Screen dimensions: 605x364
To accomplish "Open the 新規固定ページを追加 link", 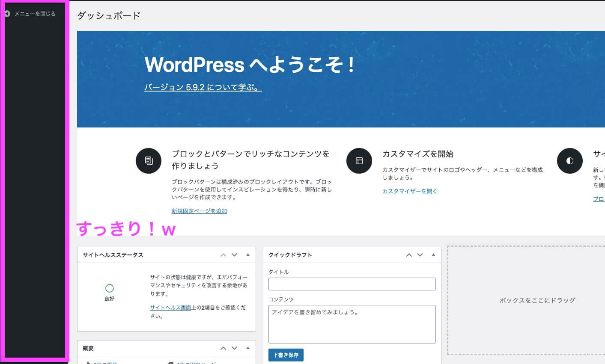I will pyautogui.click(x=199, y=211).
